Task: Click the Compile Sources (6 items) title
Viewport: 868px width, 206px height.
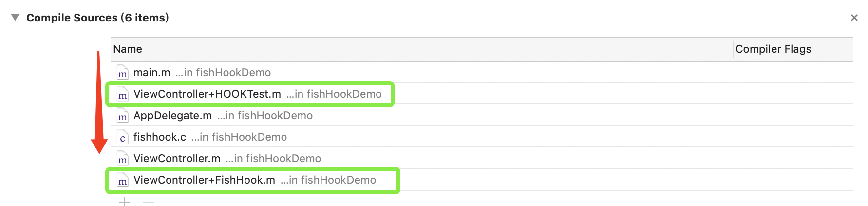Action: click(97, 18)
